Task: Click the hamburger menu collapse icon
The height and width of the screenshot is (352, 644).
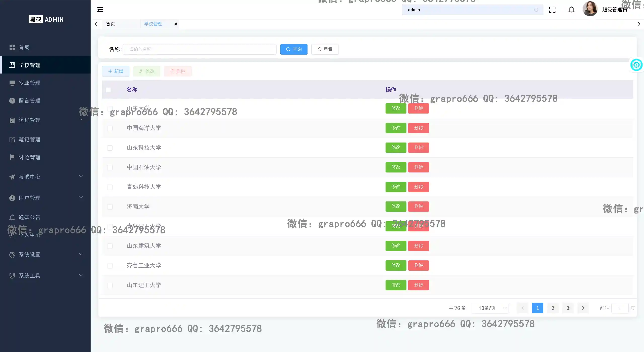Action: point(100,10)
